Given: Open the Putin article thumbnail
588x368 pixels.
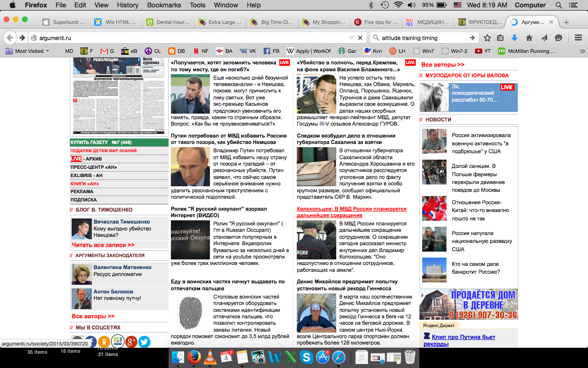Looking at the screenshot, I should pyautogui.click(x=190, y=167).
